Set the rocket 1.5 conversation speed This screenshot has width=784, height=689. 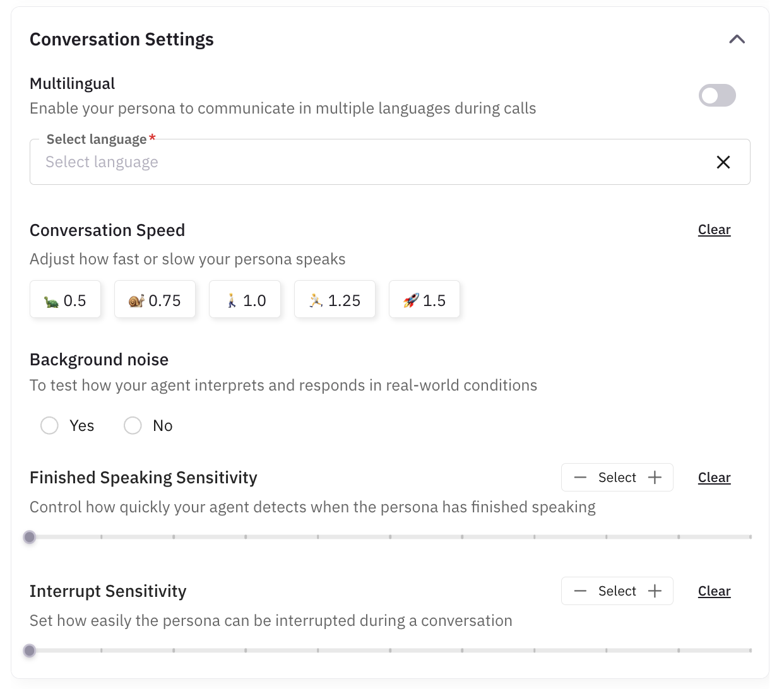coord(424,299)
